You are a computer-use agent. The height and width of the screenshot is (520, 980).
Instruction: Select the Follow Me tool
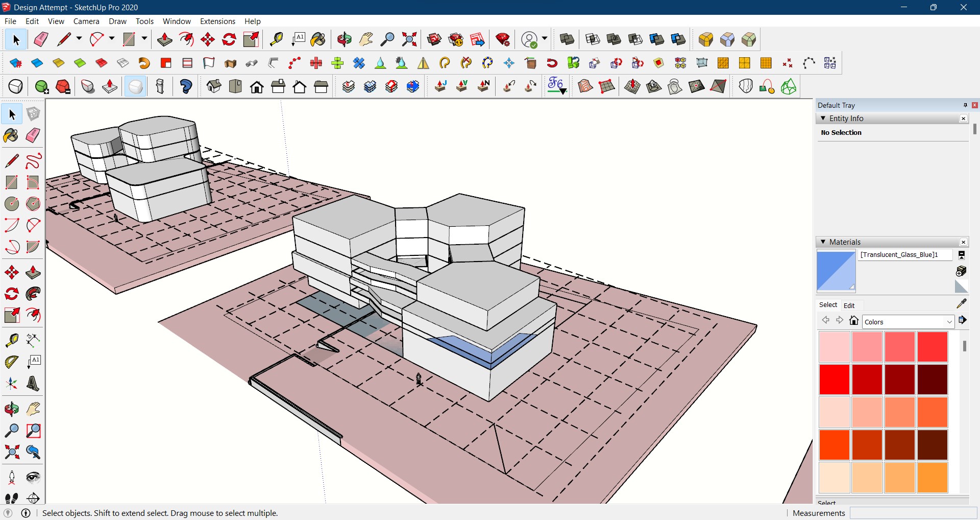[x=33, y=294]
